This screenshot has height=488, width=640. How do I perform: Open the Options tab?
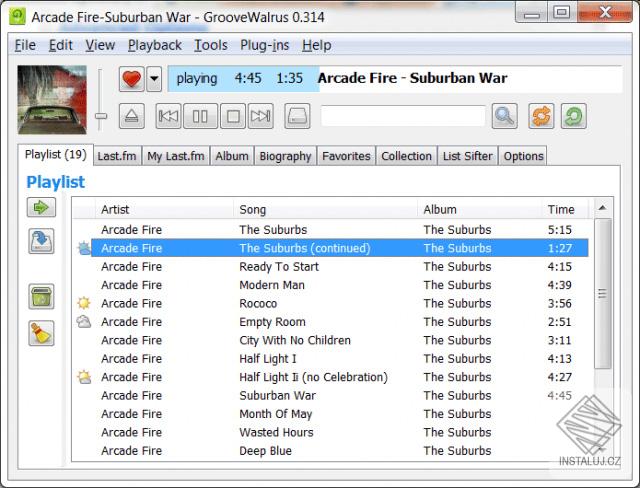(x=523, y=156)
